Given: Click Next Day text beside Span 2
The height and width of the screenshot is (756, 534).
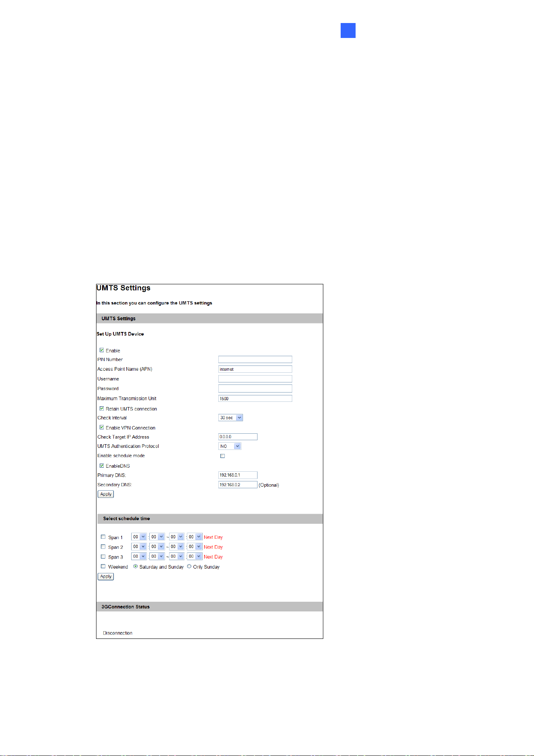Looking at the screenshot, I should (x=213, y=547).
